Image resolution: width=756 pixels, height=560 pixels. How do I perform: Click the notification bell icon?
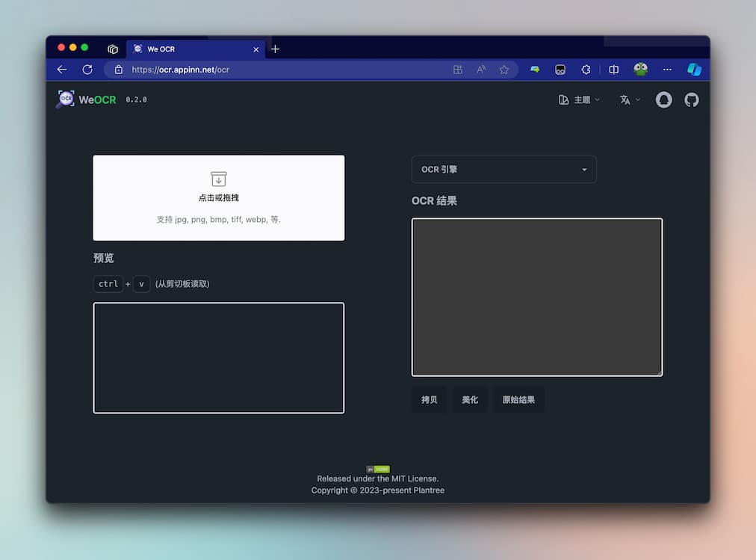click(663, 99)
